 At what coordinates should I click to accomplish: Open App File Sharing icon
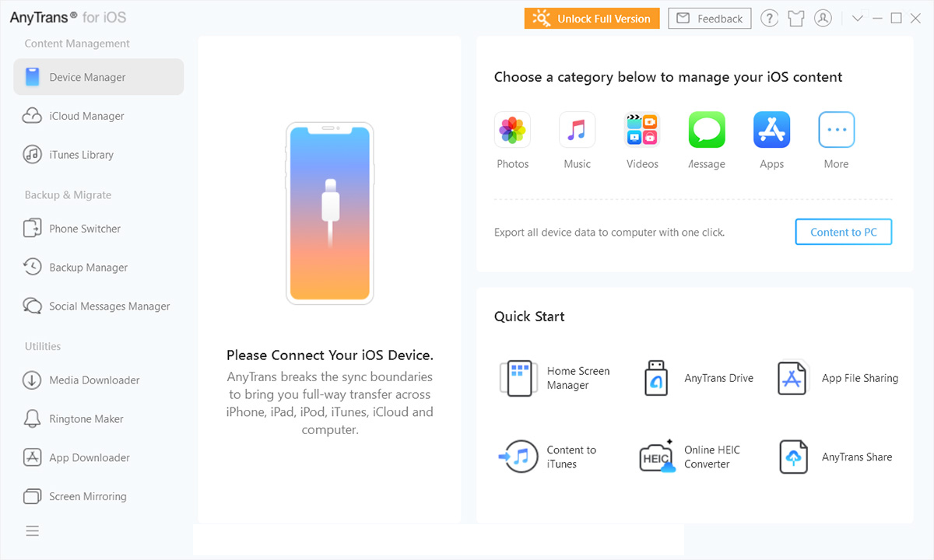point(792,378)
